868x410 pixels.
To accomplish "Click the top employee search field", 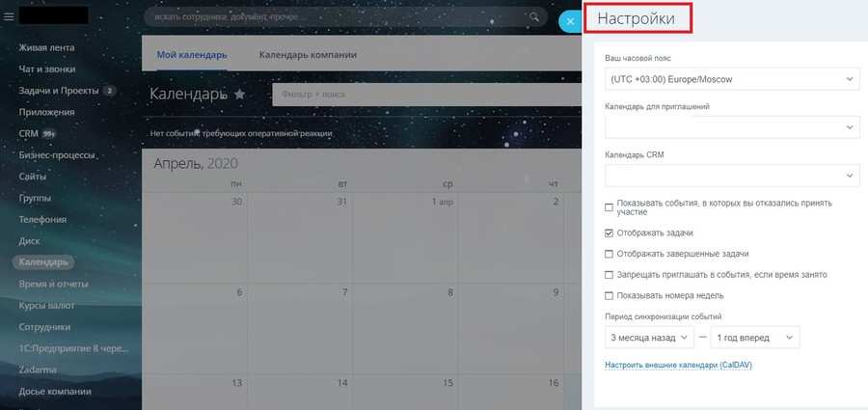I will coord(343,16).
